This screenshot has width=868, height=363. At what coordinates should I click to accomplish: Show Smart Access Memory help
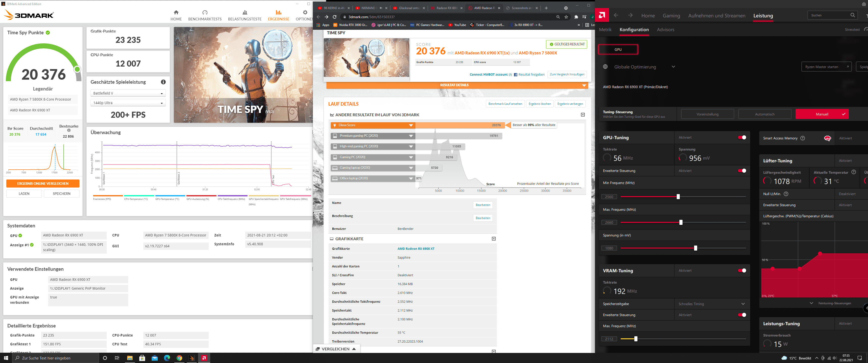[803, 138]
